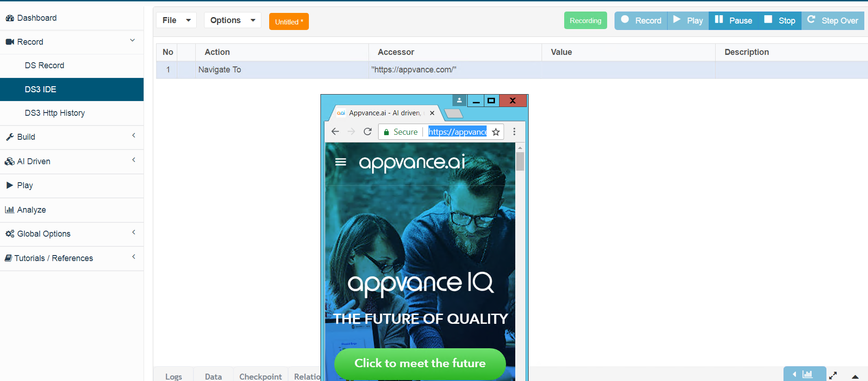Close the Appvance.ai browser tab
This screenshot has height=381, width=868.
click(x=432, y=113)
